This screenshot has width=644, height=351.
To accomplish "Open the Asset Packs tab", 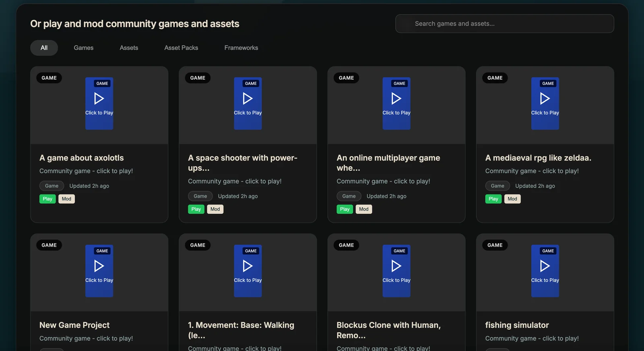I will (x=181, y=48).
